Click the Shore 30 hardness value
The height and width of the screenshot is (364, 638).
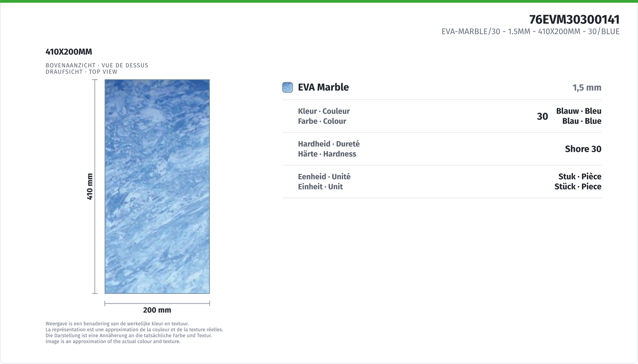(x=583, y=149)
